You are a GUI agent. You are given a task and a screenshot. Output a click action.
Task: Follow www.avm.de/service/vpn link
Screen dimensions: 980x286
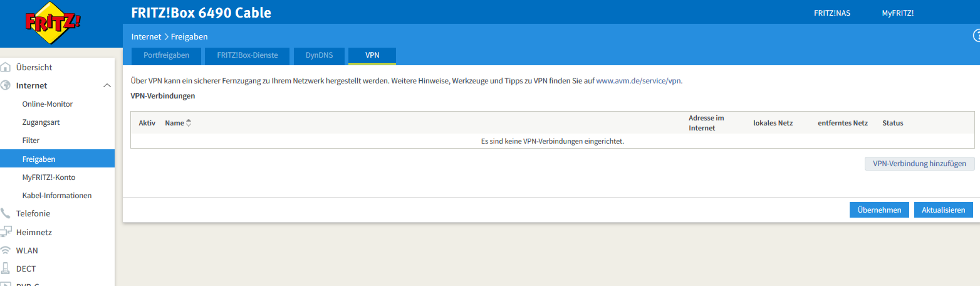tap(639, 81)
